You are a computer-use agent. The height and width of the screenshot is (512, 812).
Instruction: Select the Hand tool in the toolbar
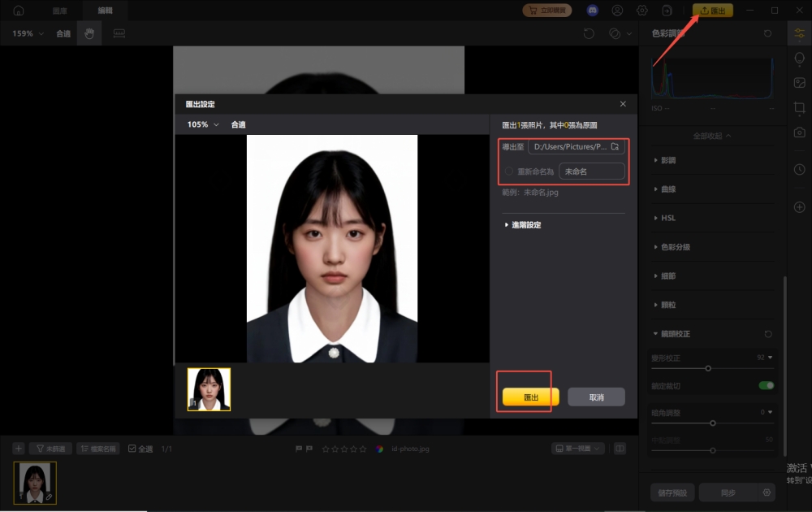click(89, 33)
